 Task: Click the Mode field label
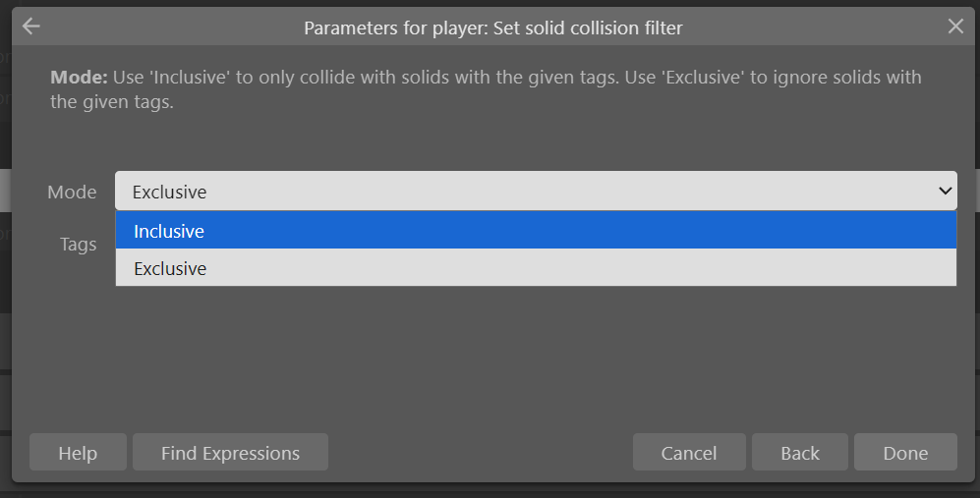[72, 192]
